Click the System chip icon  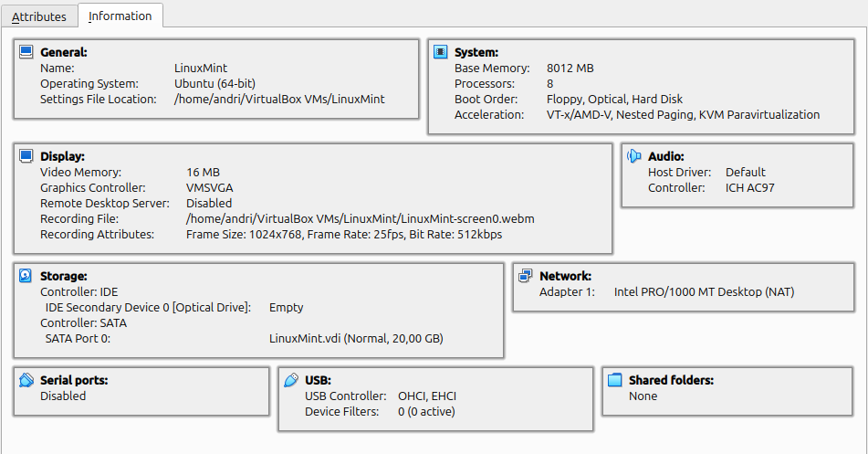pos(440,52)
